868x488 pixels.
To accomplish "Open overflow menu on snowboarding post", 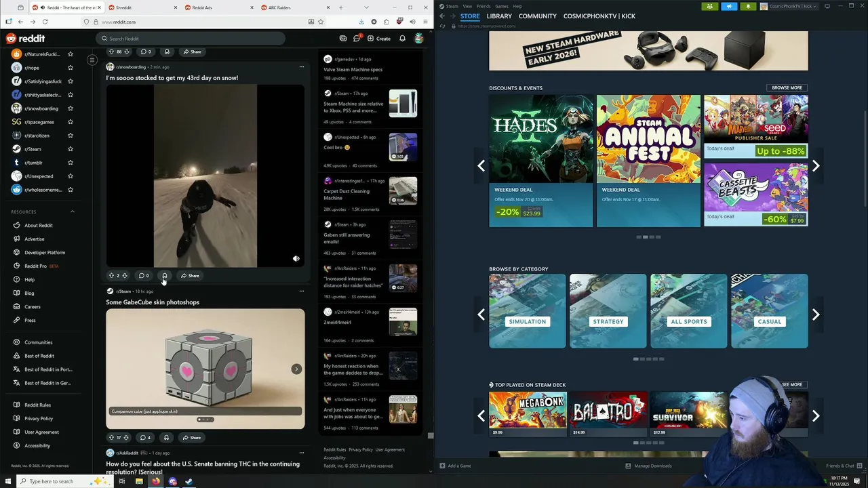I will pyautogui.click(x=301, y=67).
